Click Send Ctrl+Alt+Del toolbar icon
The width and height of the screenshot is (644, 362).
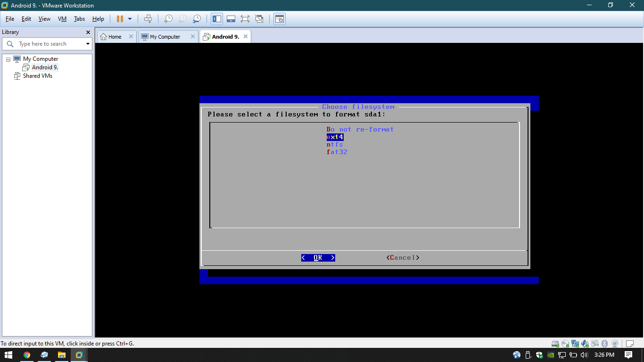click(x=148, y=19)
